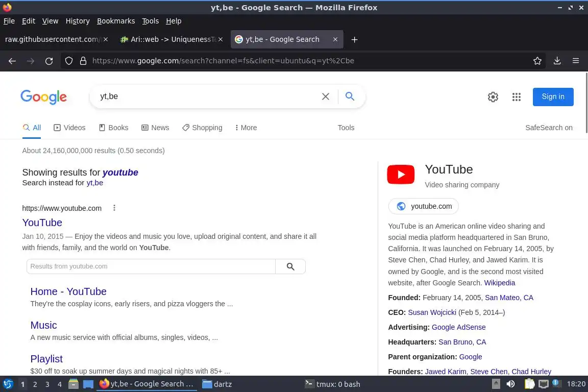Open the Playlist sitelink
Viewport: 588px width, 392px height.
tap(46, 359)
